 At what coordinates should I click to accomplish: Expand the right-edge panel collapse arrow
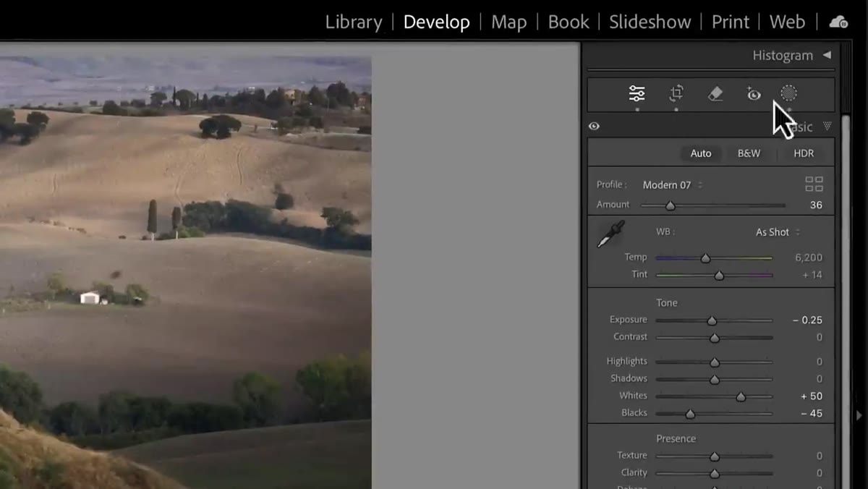tap(859, 415)
